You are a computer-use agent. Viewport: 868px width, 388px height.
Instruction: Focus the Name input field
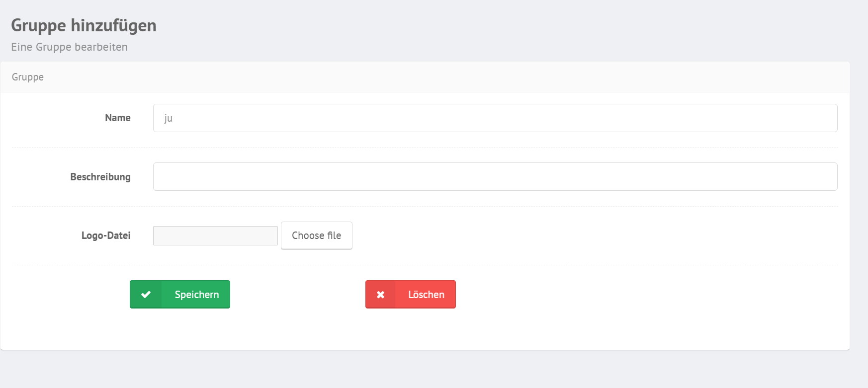pyautogui.click(x=495, y=118)
